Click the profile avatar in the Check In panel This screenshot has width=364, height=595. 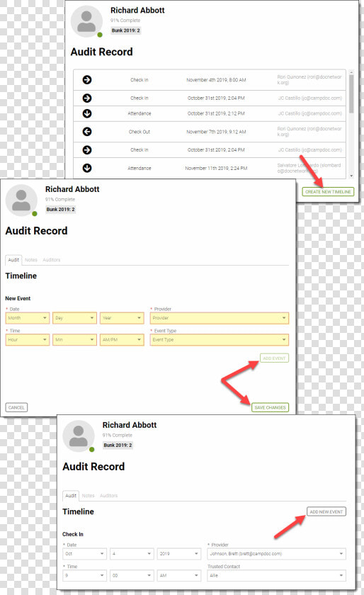[79, 436]
